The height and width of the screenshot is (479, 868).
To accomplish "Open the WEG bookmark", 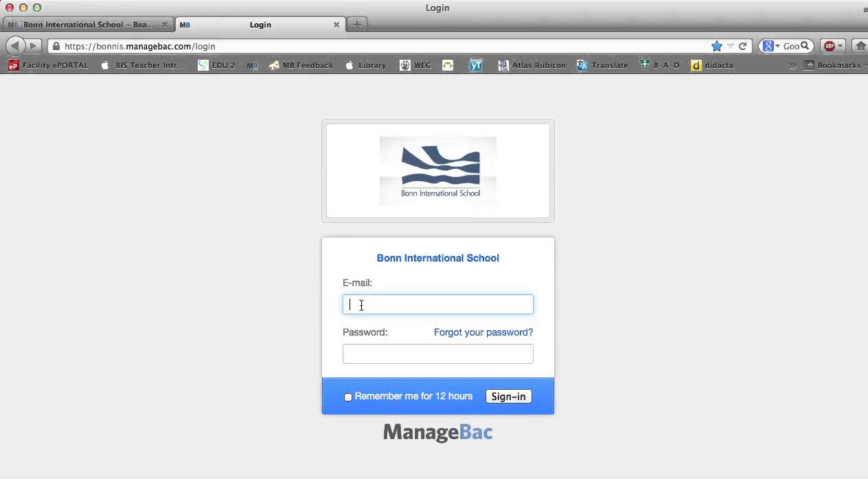I will pos(415,65).
